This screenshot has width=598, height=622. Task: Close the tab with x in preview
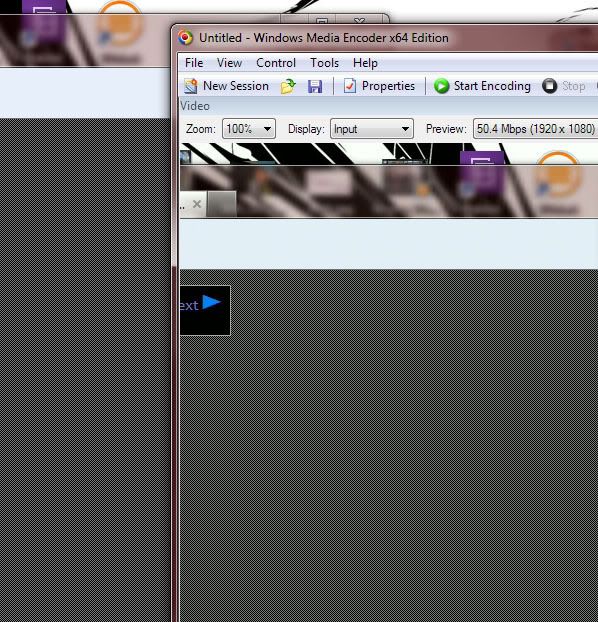pos(197,204)
